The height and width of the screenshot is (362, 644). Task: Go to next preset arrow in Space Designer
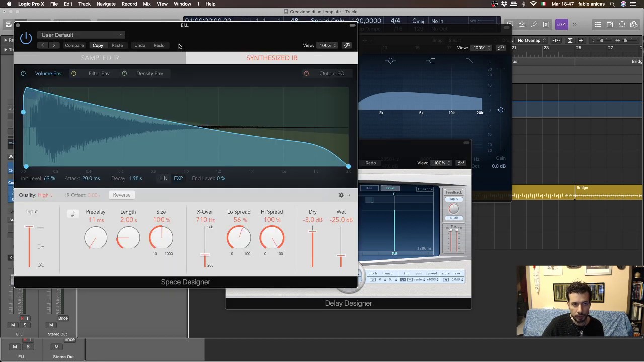pyautogui.click(x=54, y=45)
